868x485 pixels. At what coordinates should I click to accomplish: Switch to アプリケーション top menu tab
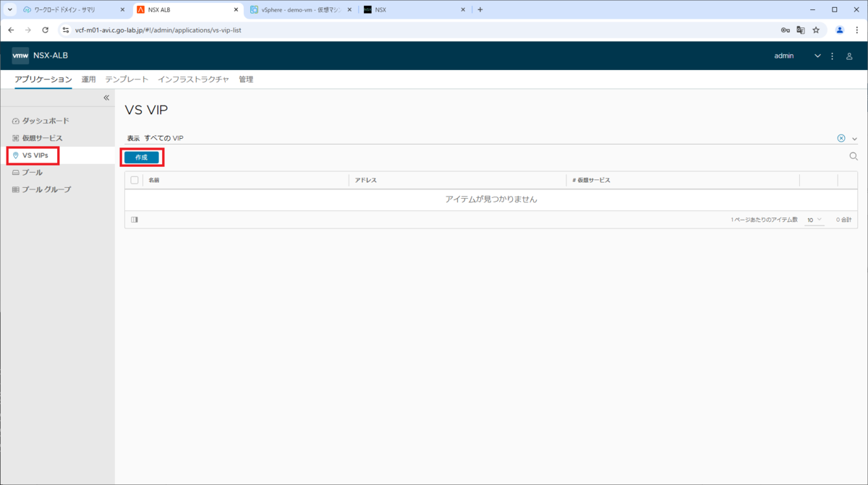pyautogui.click(x=43, y=80)
